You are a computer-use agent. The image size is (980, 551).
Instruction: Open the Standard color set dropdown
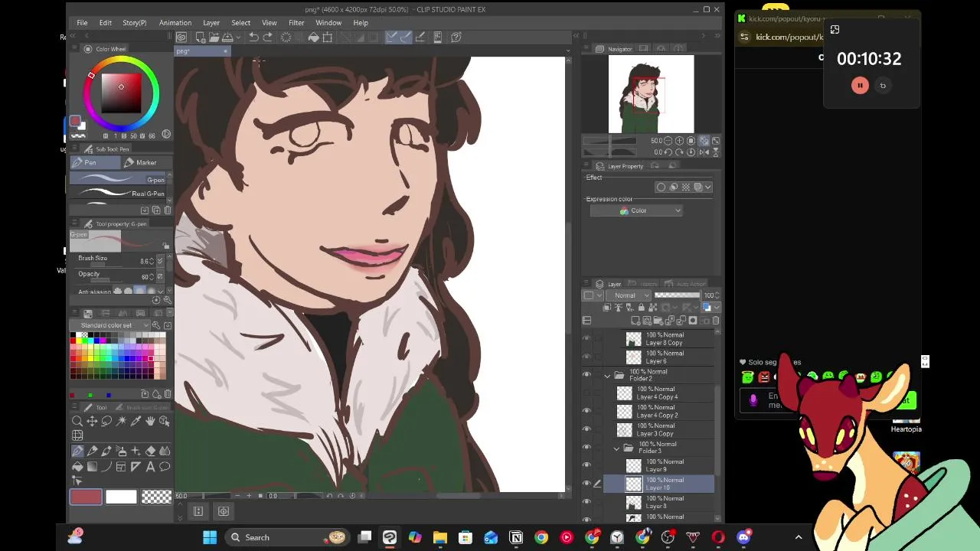[x=110, y=325]
